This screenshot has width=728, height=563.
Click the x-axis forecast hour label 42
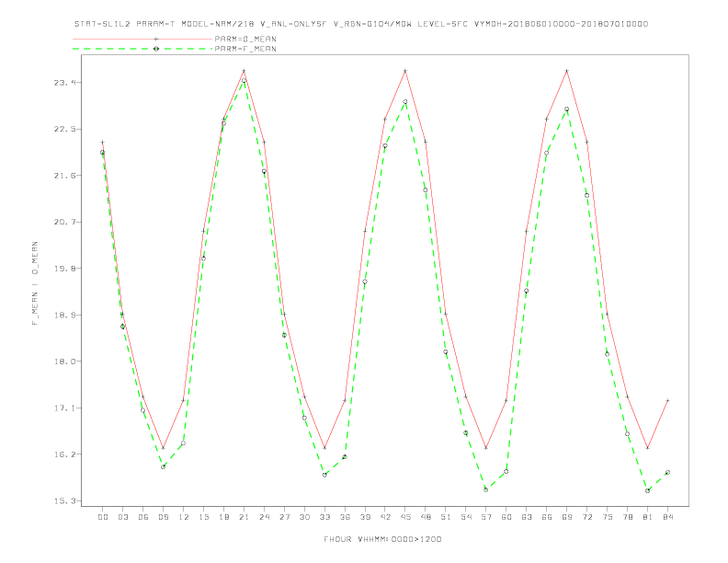pyautogui.click(x=385, y=517)
